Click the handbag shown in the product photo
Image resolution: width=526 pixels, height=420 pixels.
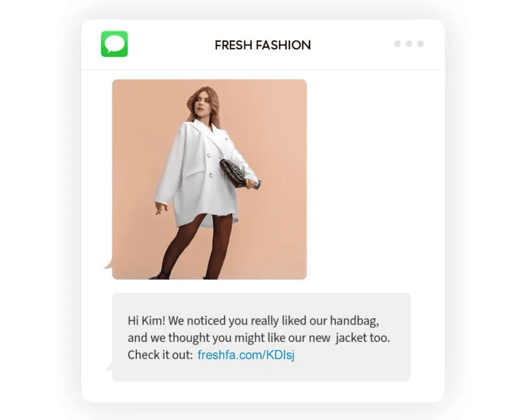[232, 173]
